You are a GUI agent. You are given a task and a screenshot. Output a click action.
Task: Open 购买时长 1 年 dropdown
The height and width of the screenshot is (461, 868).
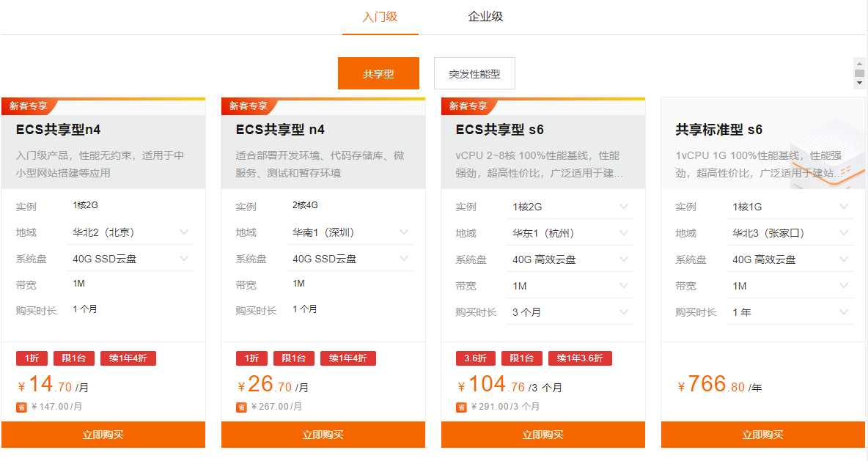790,312
